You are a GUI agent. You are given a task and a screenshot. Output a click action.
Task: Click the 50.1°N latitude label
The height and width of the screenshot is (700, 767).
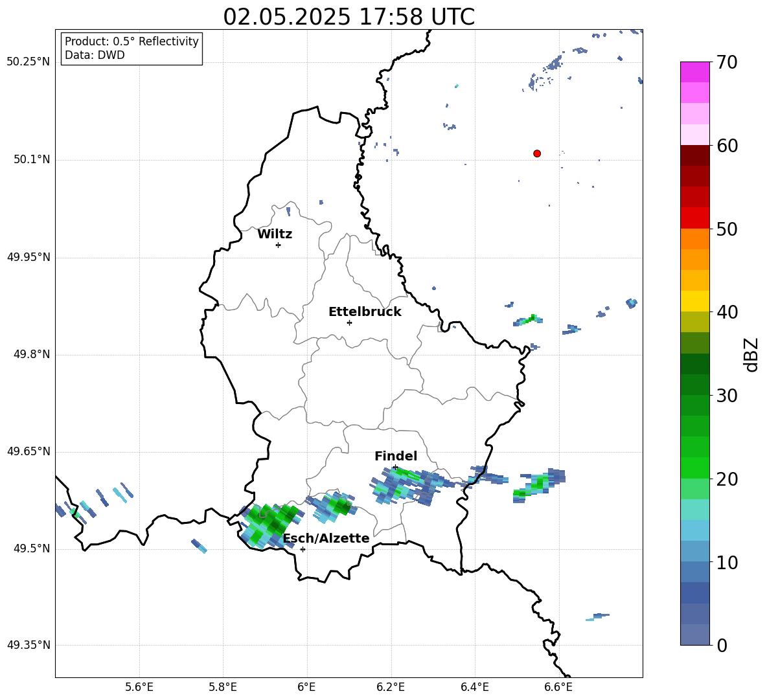coord(32,159)
